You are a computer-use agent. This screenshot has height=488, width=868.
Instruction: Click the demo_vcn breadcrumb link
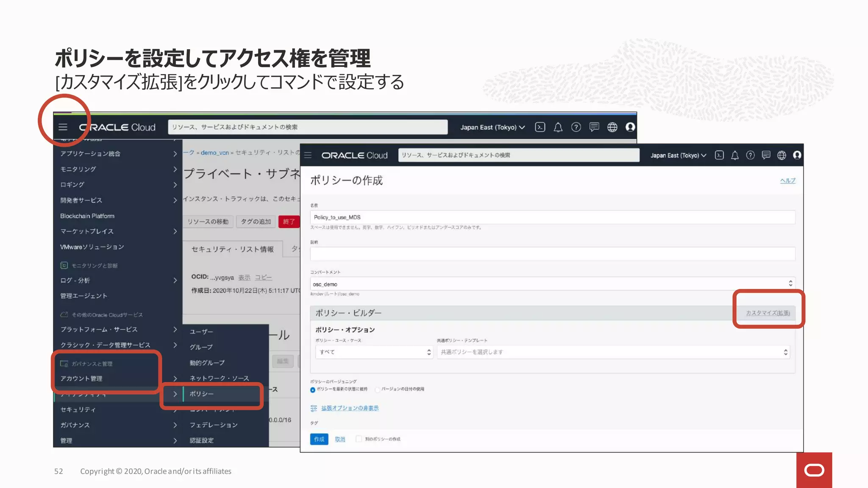coord(214,152)
